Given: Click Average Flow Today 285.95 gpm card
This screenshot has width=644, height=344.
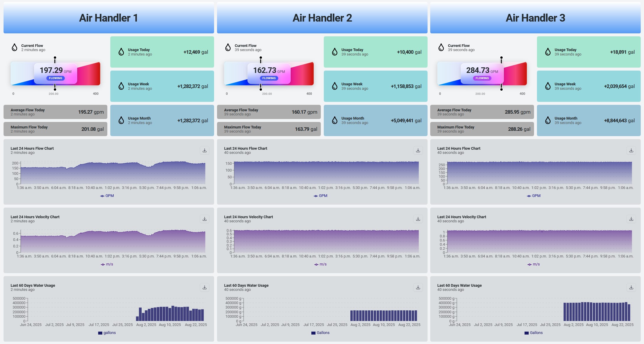Looking at the screenshot, I should coord(482,112).
